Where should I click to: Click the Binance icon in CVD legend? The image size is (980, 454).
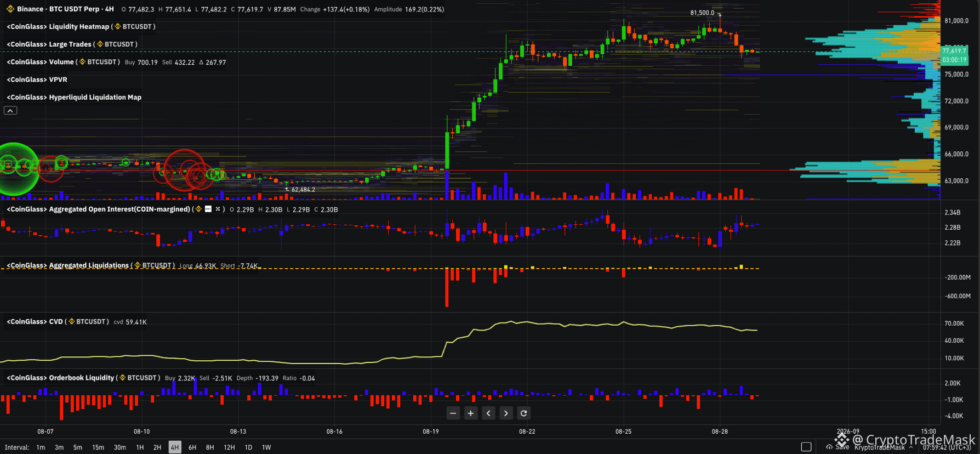pos(71,322)
